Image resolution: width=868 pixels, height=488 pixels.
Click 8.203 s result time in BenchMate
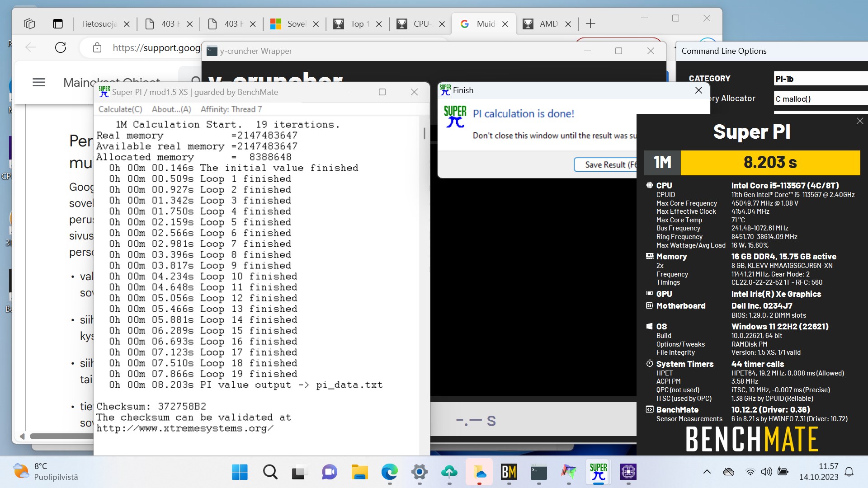tap(770, 163)
